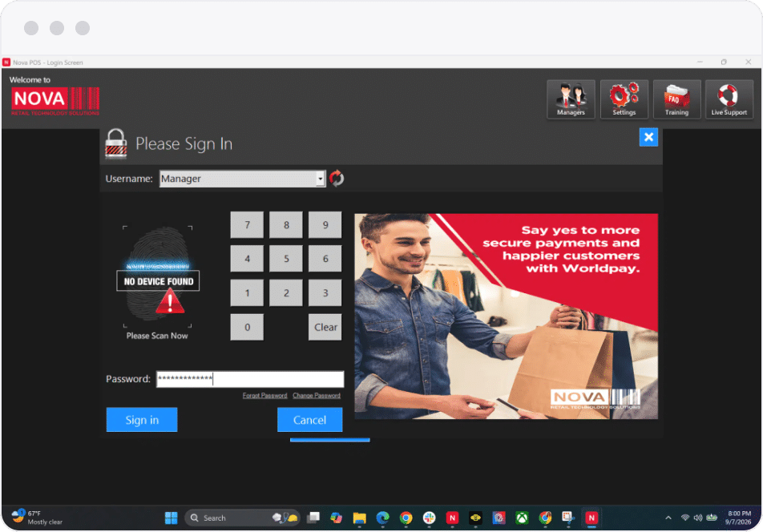Viewport: 763px width, 532px height.
Task: Open the volume speaker tray icon
Action: coord(698,518)
